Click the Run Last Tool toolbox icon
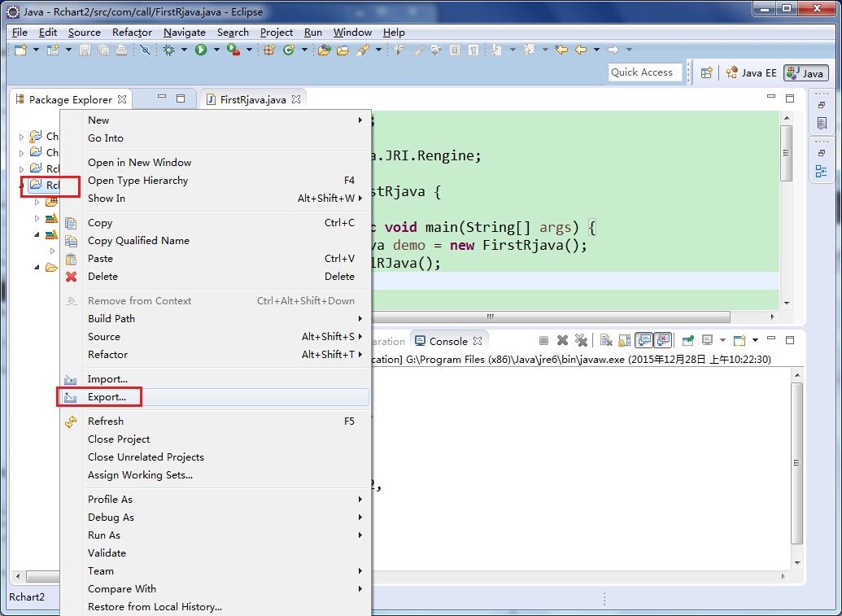The width and height of the screenshot is (842, 616). point(233,50)
